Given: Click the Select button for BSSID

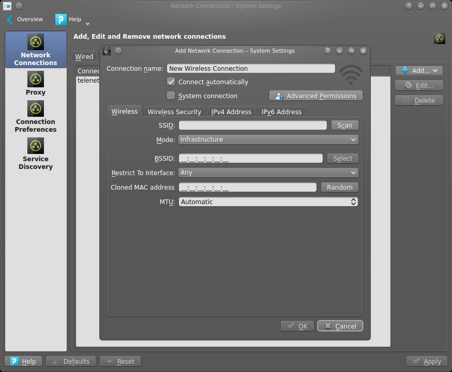Looking at the screenshot, I should pyautogui.click(x=343, y=158).
